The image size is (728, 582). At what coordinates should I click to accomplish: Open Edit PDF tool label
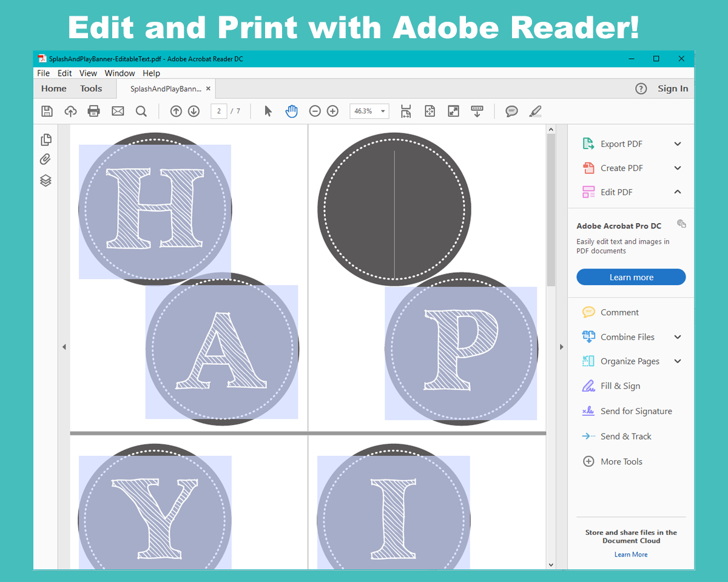616,192
